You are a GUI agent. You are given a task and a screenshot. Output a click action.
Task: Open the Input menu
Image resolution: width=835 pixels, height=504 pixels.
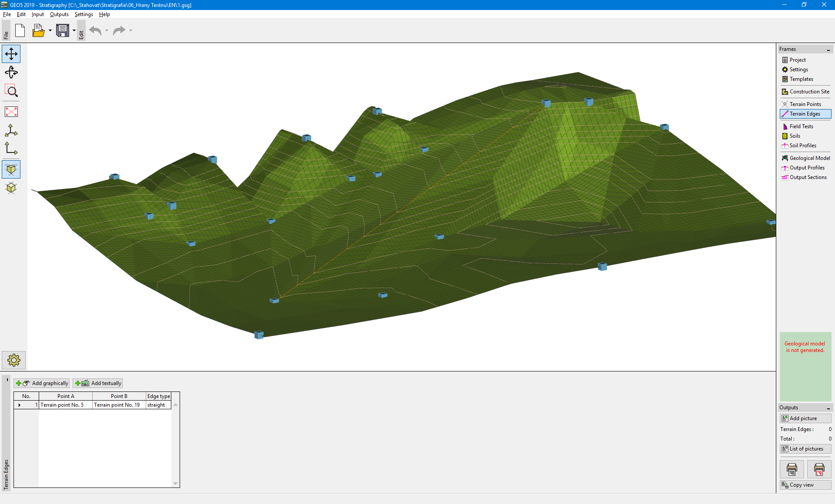(38, 14)
